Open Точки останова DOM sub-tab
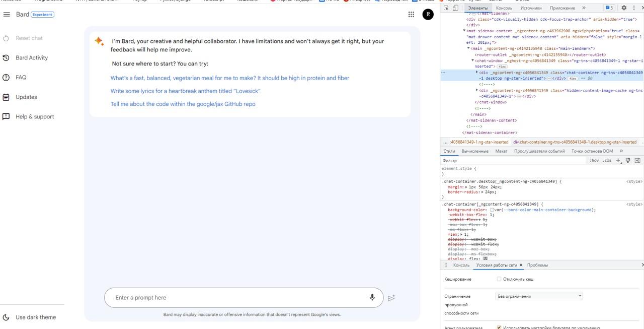 click(x=592, y=151)
